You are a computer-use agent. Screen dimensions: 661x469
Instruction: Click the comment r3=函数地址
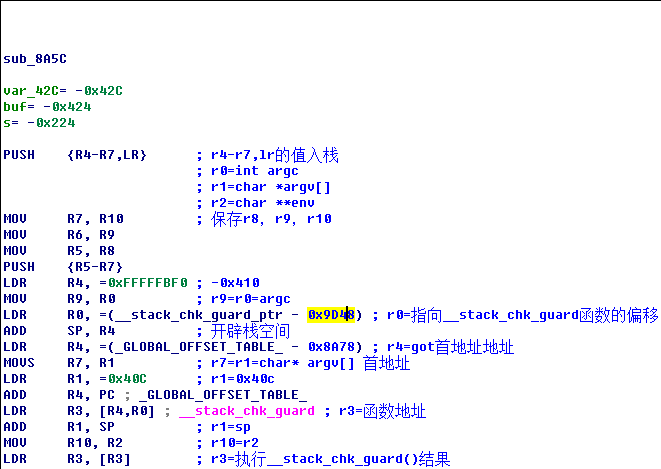[x=383, y=411]
